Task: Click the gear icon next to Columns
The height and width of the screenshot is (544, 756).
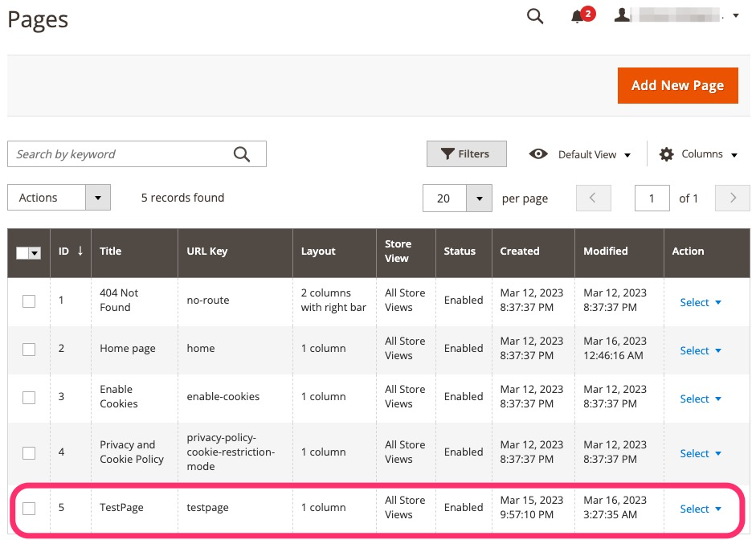Action: click(x=667, y=153)
